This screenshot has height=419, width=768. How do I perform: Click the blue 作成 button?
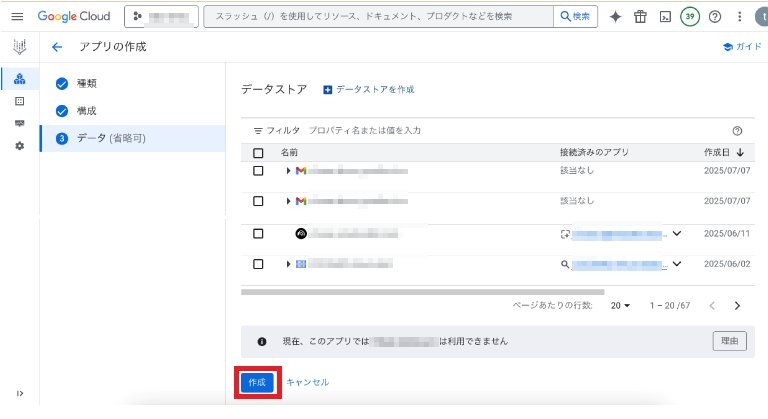[257, 382]
